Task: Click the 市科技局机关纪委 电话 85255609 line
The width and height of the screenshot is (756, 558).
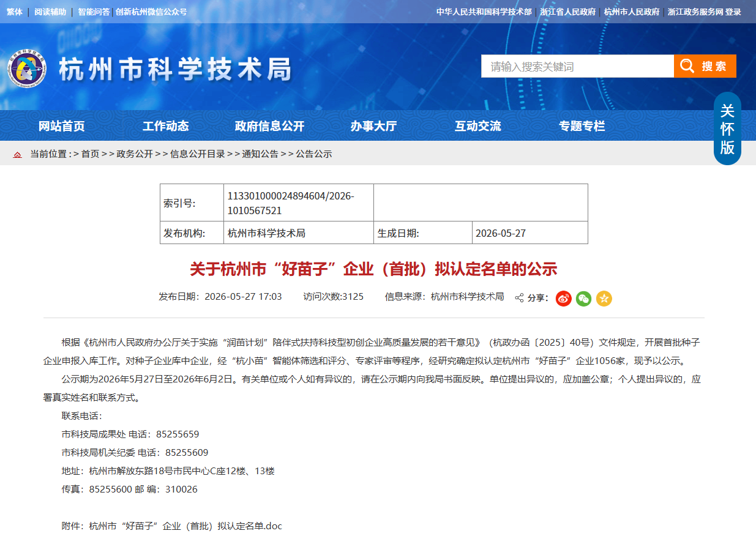Action: point(135,453)
